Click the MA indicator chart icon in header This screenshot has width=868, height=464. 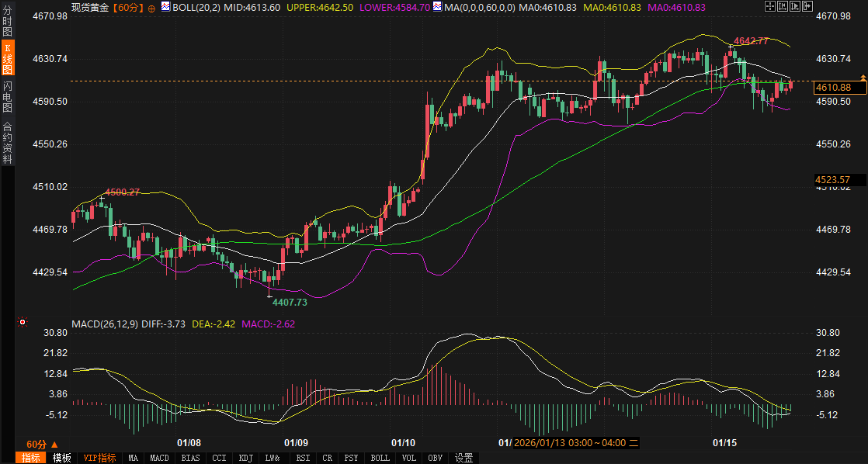pos(439,7)
